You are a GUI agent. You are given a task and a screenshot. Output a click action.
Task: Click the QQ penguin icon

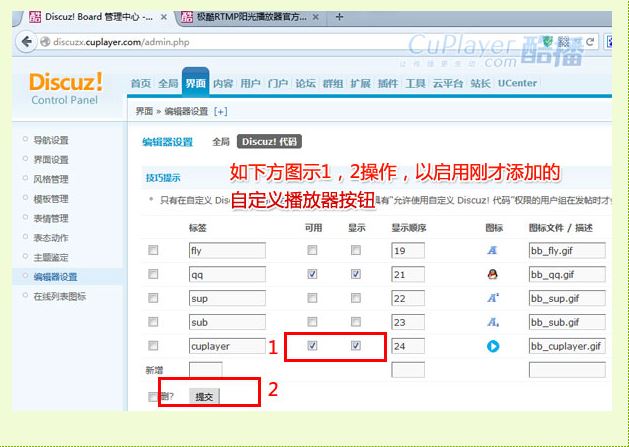pos(493,274)
